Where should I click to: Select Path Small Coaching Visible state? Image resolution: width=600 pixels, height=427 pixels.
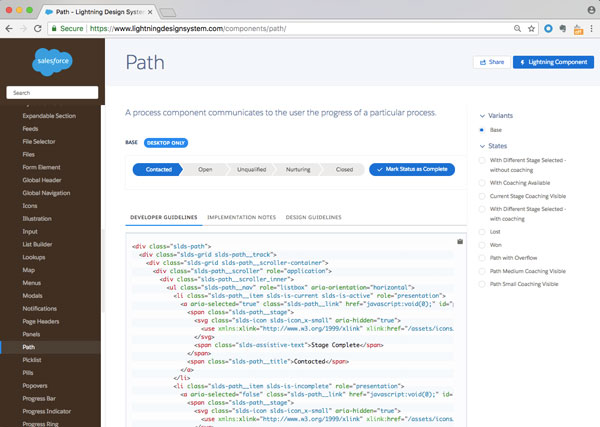point(482,284)
